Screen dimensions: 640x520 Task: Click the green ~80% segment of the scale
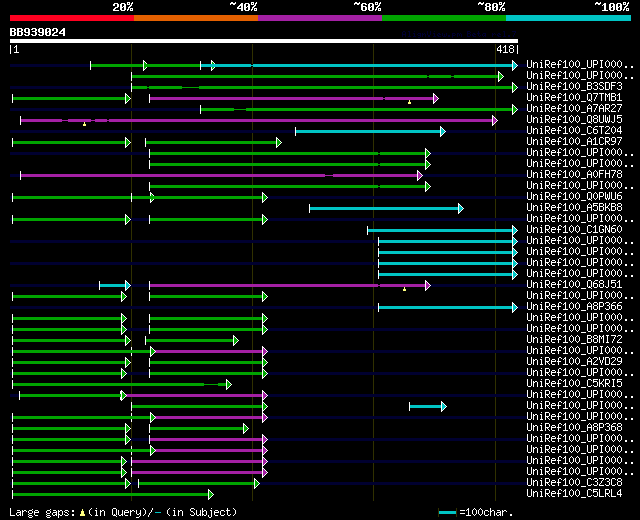click(x=444, y=18)
